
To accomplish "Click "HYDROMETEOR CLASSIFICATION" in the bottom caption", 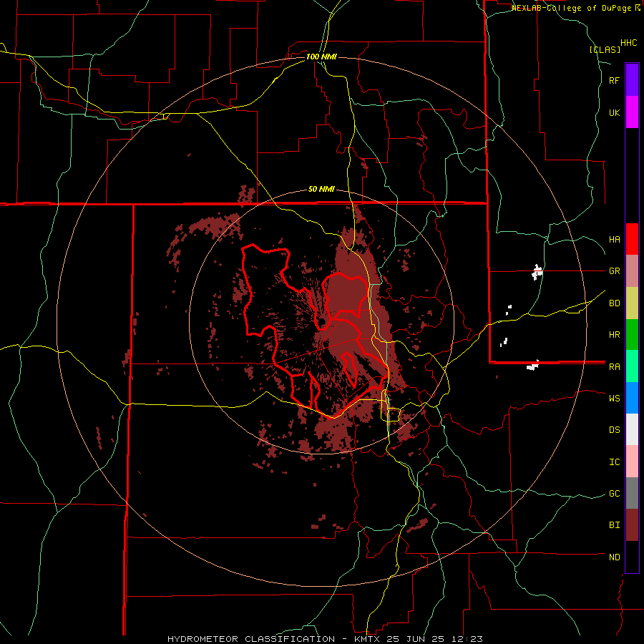I will pyautogui.click(x=251, y=639).
